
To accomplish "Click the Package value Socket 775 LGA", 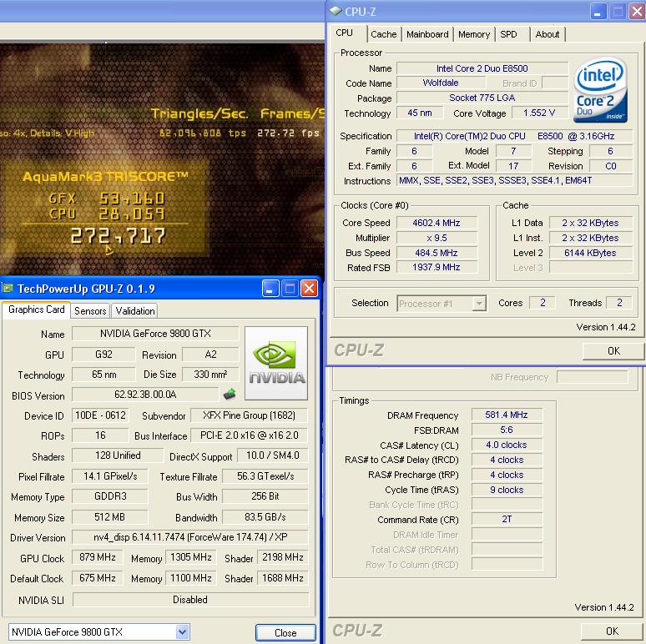I will click(x=482, y=98).
